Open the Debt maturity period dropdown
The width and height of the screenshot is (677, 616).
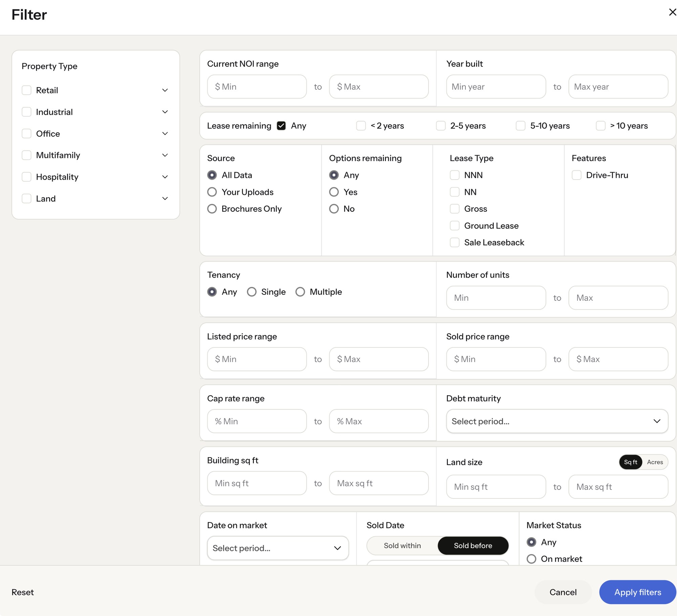[x=557, y=421]
